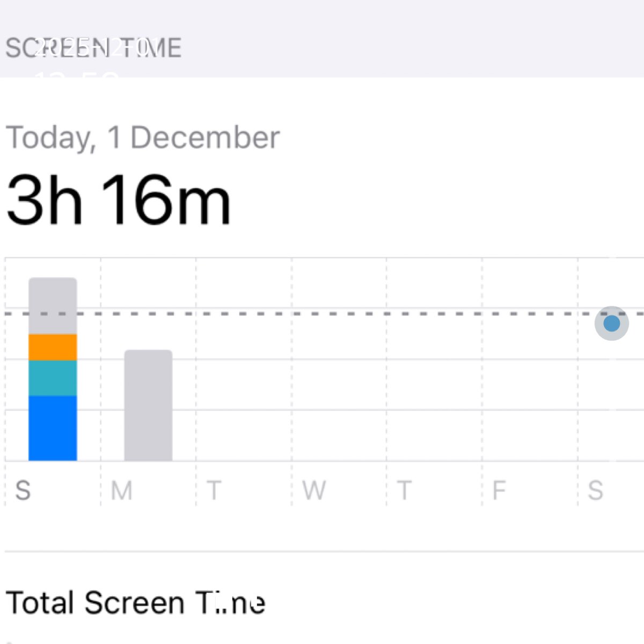Tap the T label right after M

click(214, 491)
